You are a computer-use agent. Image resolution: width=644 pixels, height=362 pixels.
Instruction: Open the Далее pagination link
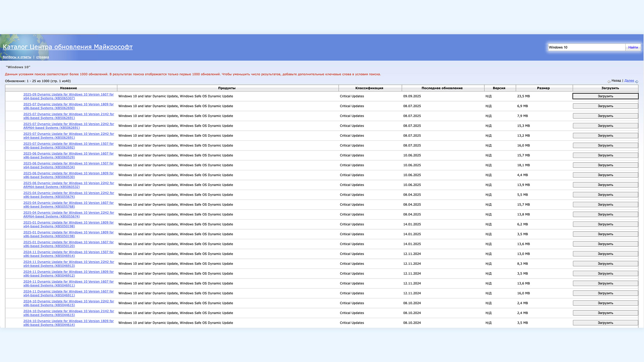pos(629,80)
